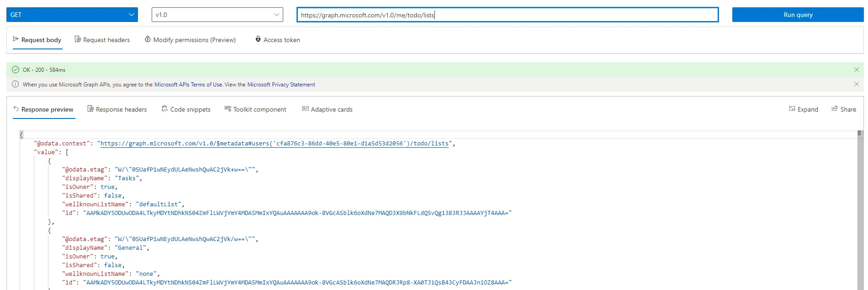Open the v1.0 API version dropdown

[217, 15]
